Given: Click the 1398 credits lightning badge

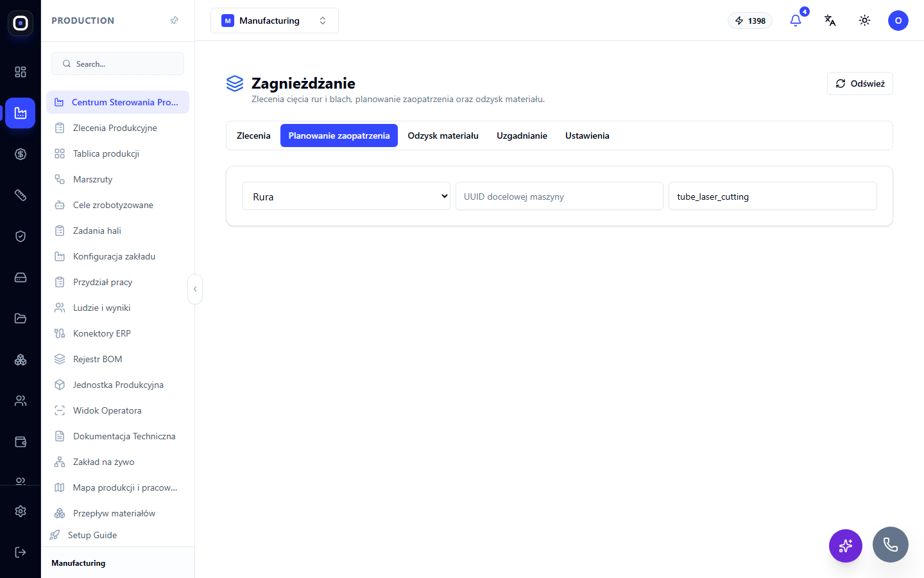Looking at the screenshot, I should tap(750, 21).
